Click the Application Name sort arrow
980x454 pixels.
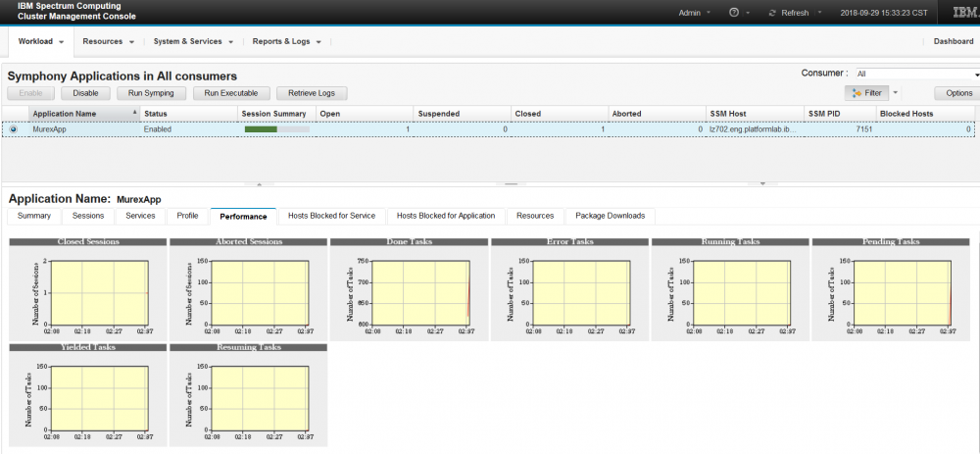click(134, 113)
